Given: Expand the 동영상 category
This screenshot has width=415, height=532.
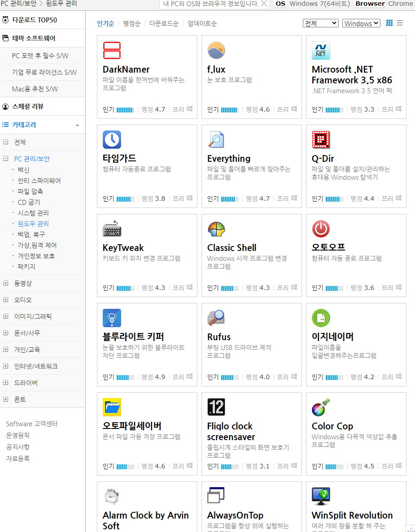Looking at the screenshot, I should click(5, 283).
